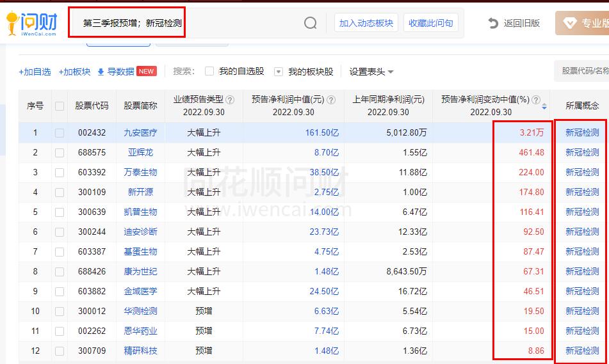Check the checkbox for 凯普生物 row

(x=60, y=212)
